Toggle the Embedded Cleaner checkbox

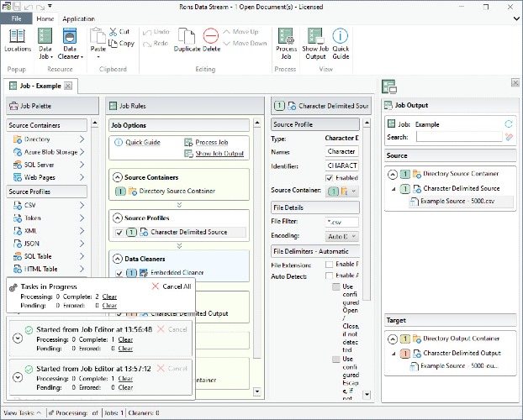tap(119, 273)
